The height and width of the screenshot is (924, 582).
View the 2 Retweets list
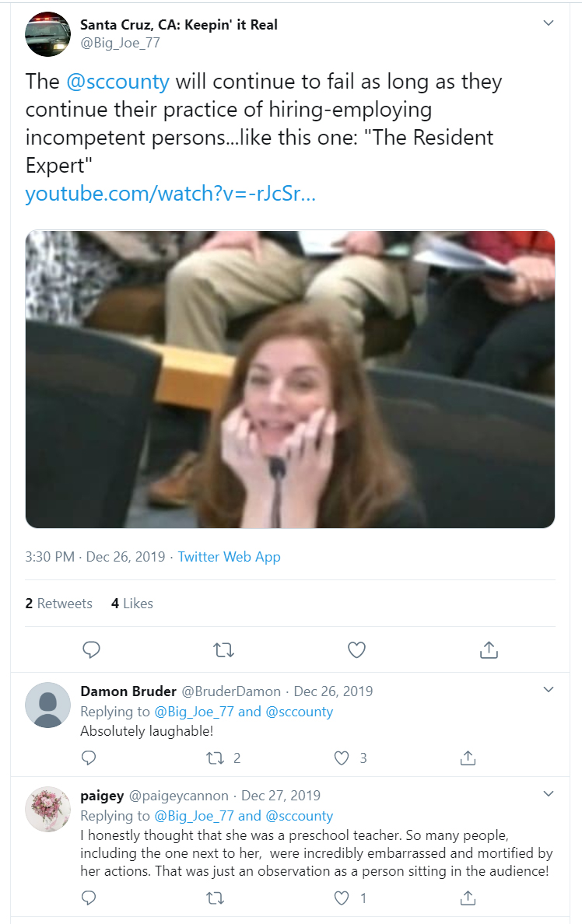(58, 604)
